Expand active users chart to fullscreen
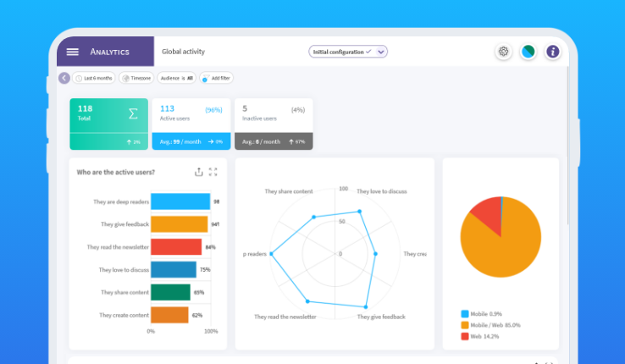625x364 pixels. point(213,172)
